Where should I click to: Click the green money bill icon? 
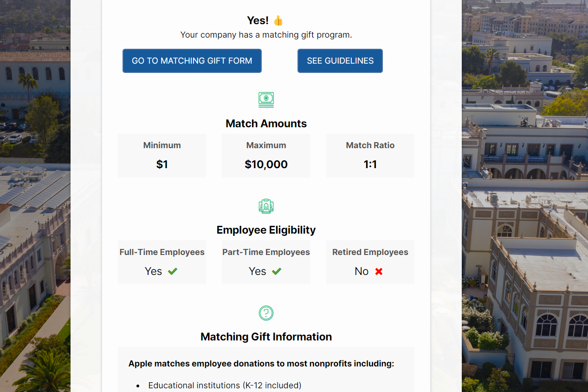tap(266, 100)
